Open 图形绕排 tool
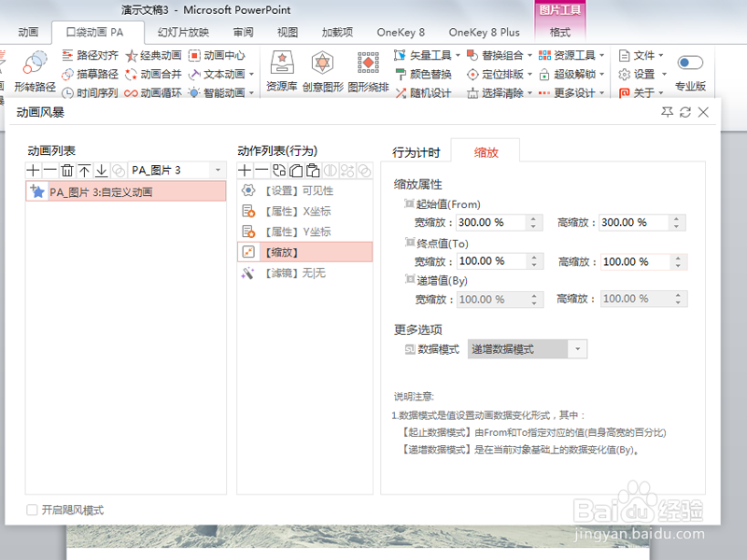Image resolution: width=747 pixels, height=560 pixels. click(368, 71)
